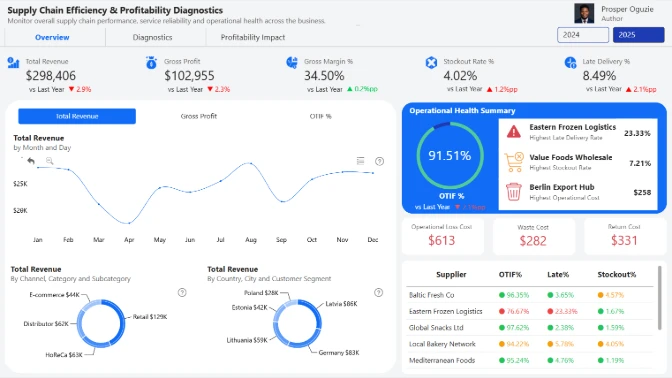Click the $102,955 Gross Profit value

coord(189,76)
